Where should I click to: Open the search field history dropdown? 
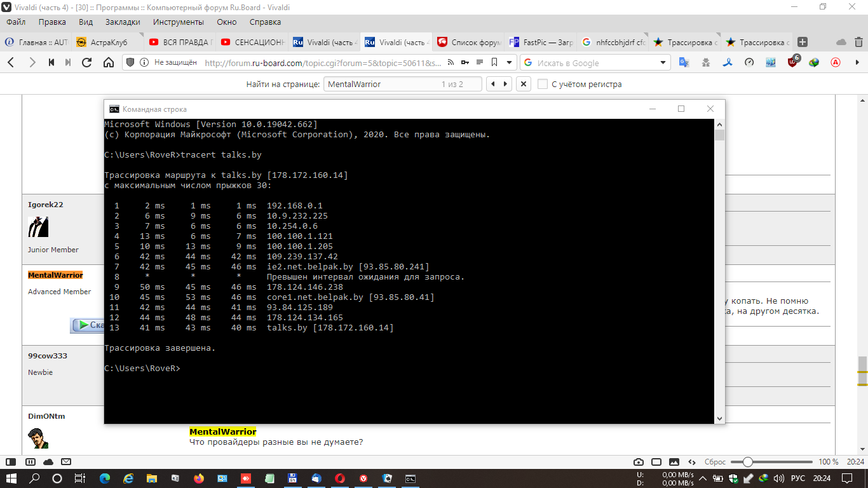point(663,63)
